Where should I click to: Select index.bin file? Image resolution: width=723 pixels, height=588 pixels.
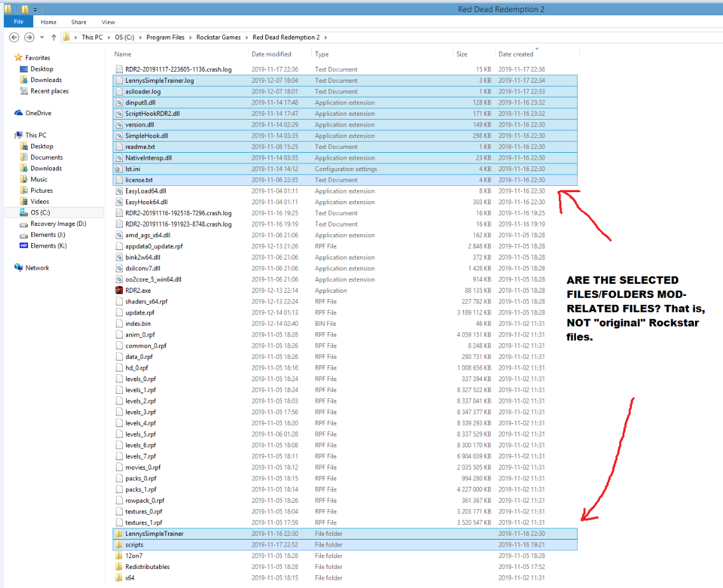click(345, 324)
